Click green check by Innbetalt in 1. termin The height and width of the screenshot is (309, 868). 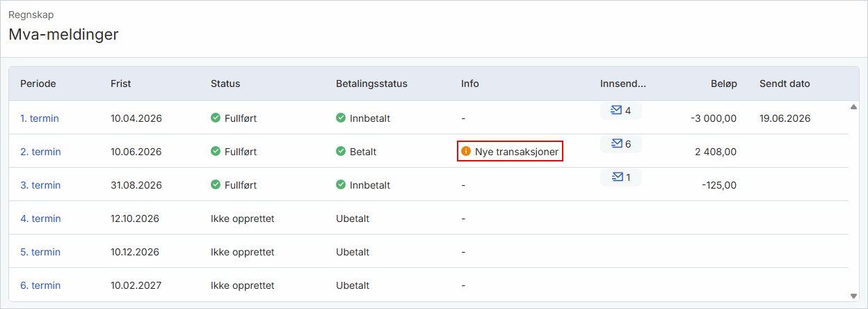tap(341, 118)
